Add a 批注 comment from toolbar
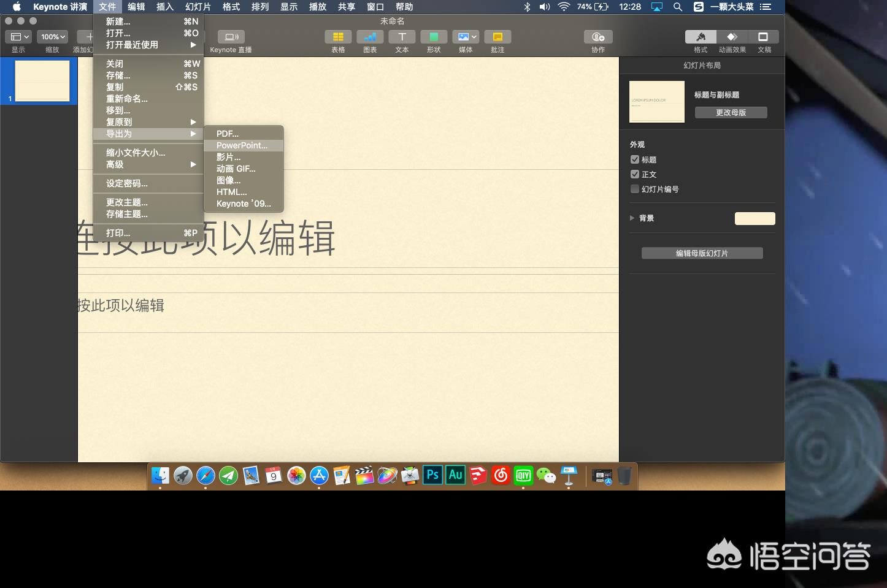The width and height of the screenshot is (887, 588). pyautogui.click(x=497, y=37)
